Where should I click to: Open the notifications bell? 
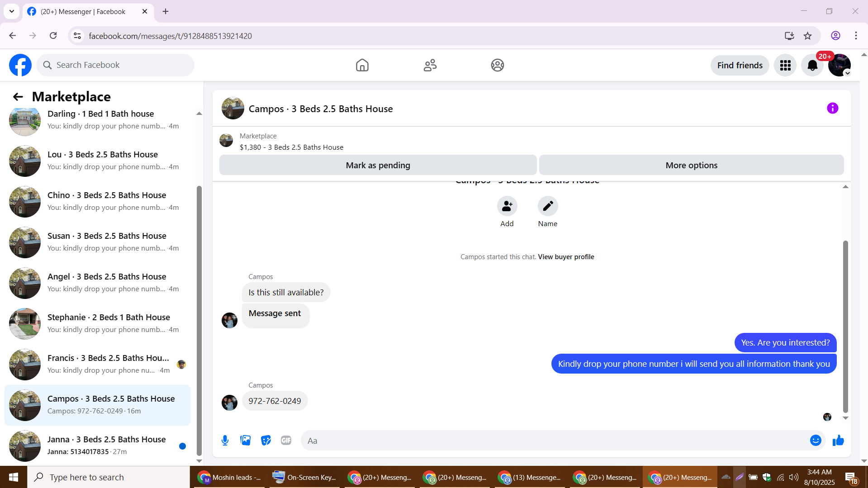(x=812, y=65)
